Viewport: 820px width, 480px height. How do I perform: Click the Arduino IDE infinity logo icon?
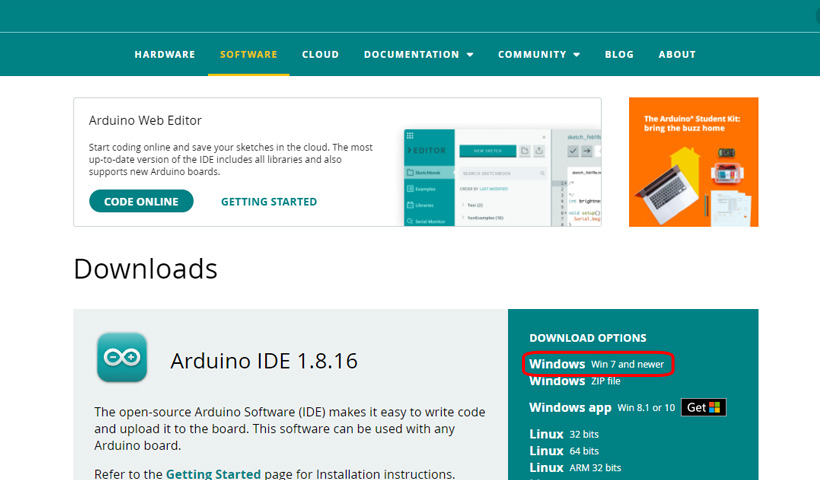122,357
